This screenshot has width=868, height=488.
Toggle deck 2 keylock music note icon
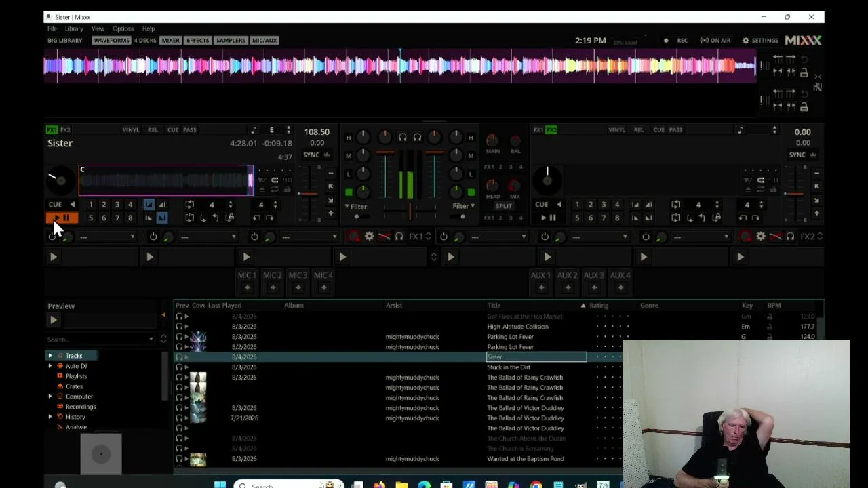(741, 130)
